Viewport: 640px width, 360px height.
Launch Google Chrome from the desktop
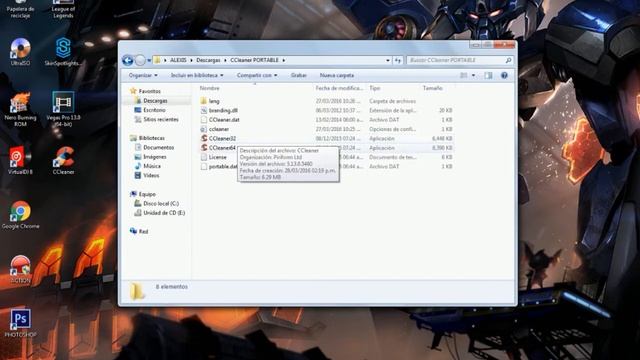(x=20, y=215)
